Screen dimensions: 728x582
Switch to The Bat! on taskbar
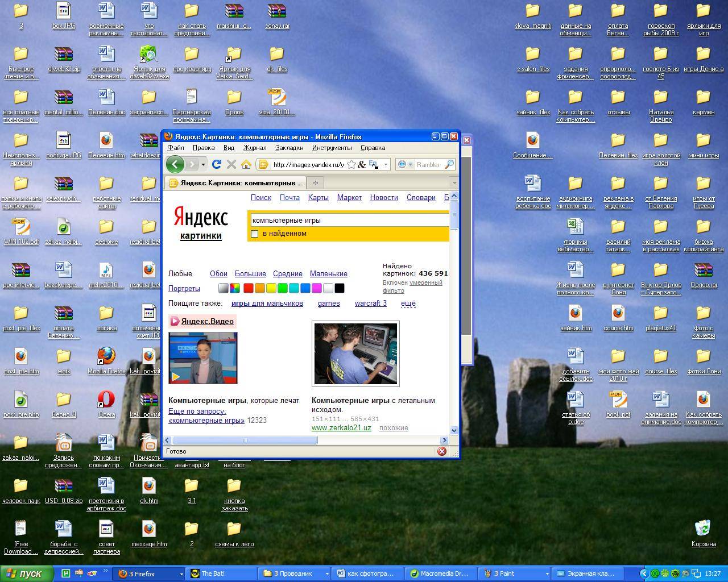point(221,574)
